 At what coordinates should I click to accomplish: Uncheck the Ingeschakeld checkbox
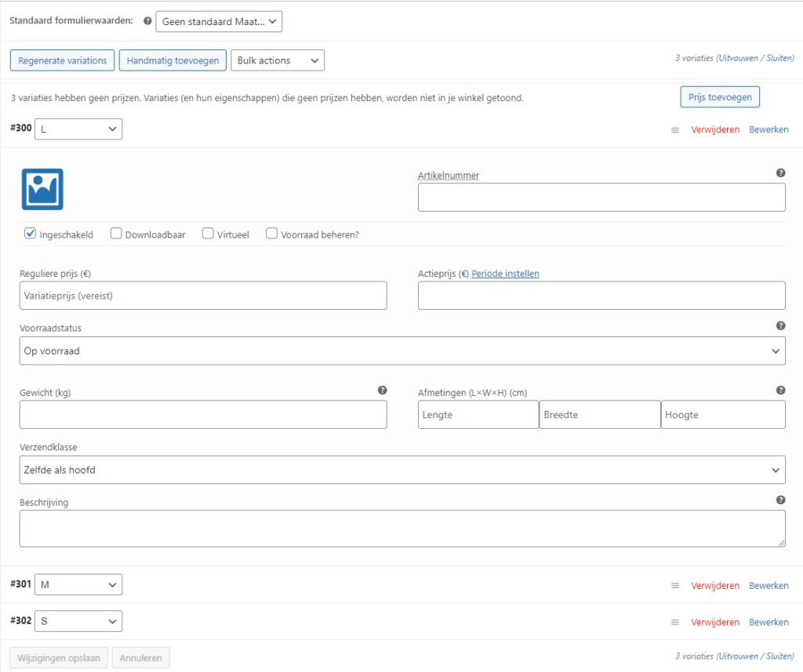pyautogui.click(x=31, y=234)
